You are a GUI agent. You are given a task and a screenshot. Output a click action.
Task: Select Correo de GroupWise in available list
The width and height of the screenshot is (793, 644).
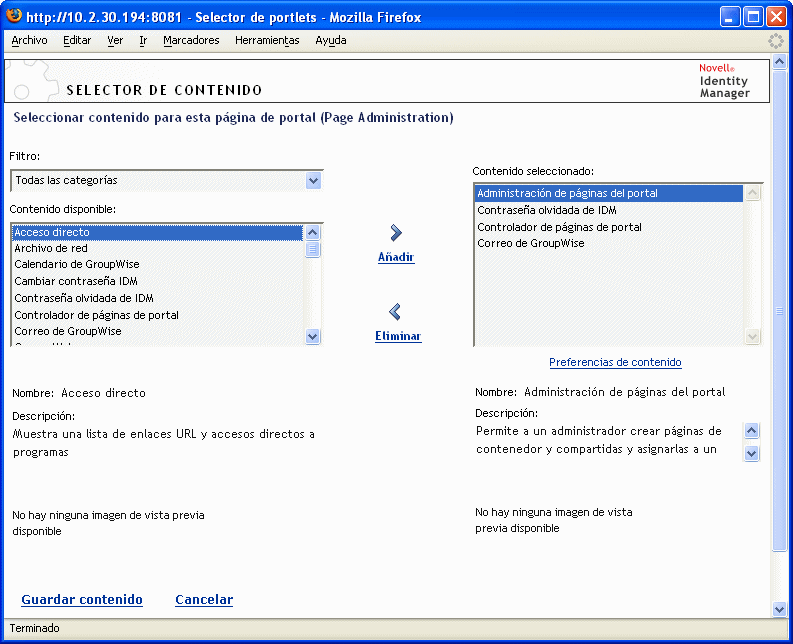pos(157,331)
